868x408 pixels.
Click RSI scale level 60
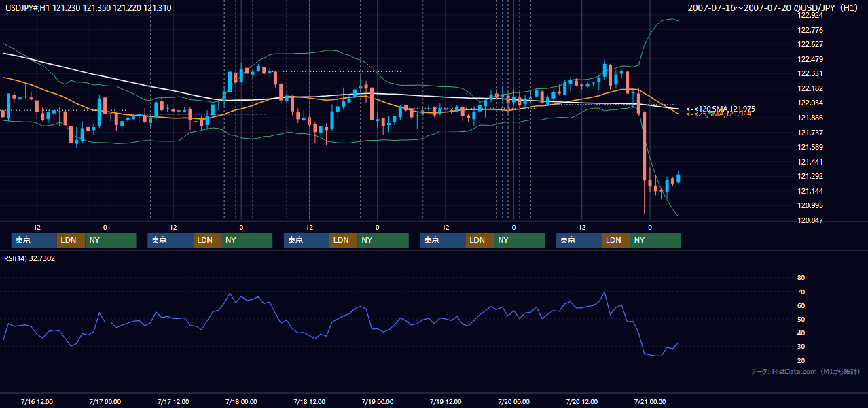coord(801,305)
